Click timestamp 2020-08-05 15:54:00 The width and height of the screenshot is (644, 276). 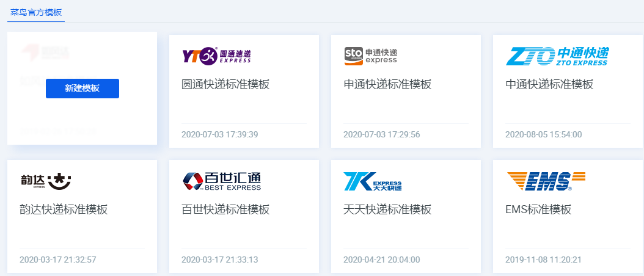[x=543, y=135]
